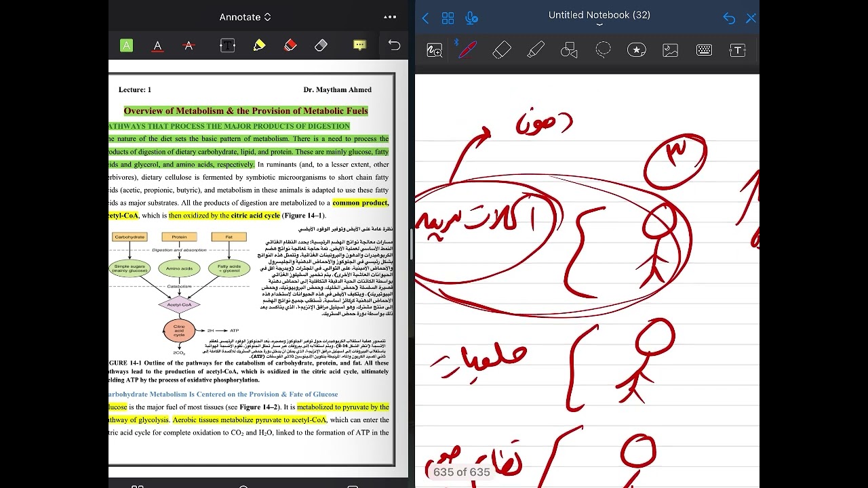Select the lasso selection tool
Screen dimensions: 868x488
(603, 49)
